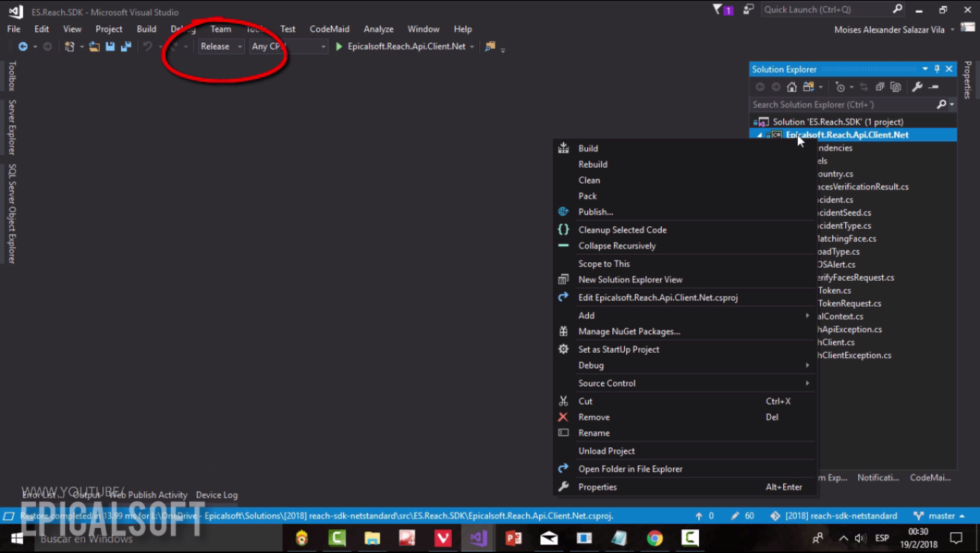Open the CodeMaid menu
This screenshot has width=980, height=553.
click(329, 29)
